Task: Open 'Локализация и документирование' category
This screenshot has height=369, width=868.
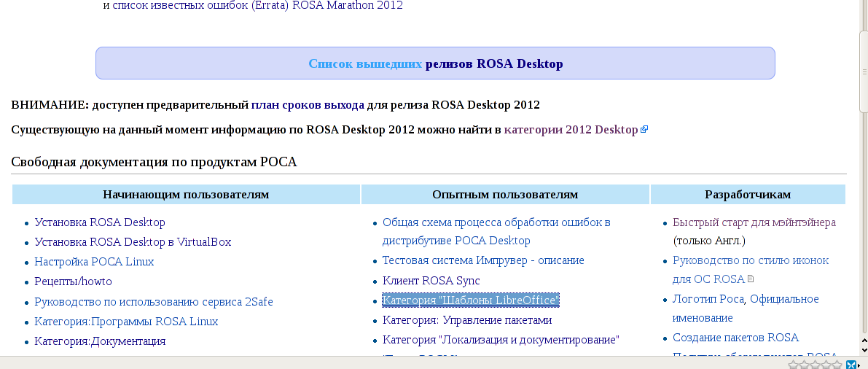Action: [501, 340]
